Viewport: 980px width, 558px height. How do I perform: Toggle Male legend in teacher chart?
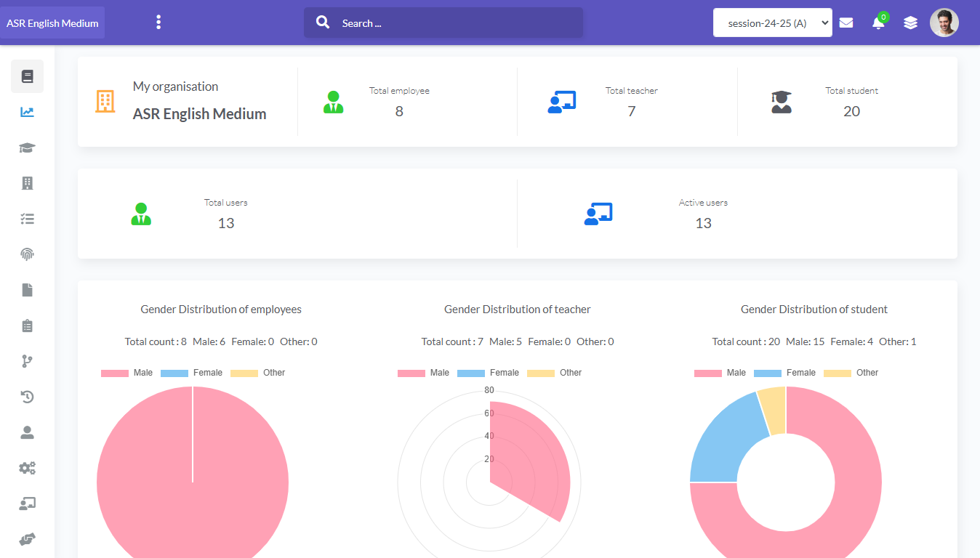[424, 373]
